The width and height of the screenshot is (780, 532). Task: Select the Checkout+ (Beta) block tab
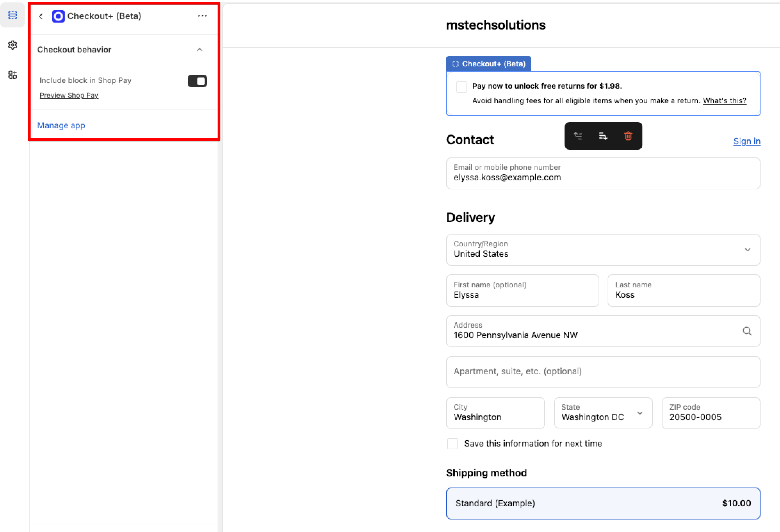(x=489, y=64)
